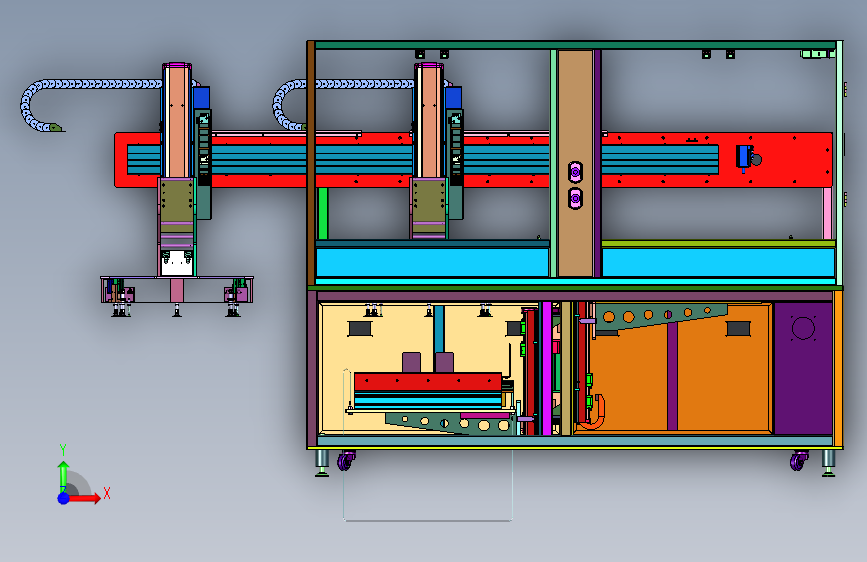
Task: Select the dark green top frame beam
Action: (x=575, y=45)
